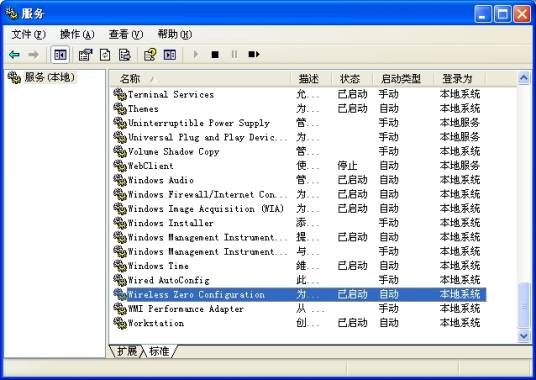The image size is (536, 380).
Task: Click the Services title bar app icon
Action: click(x=12, y=13)
